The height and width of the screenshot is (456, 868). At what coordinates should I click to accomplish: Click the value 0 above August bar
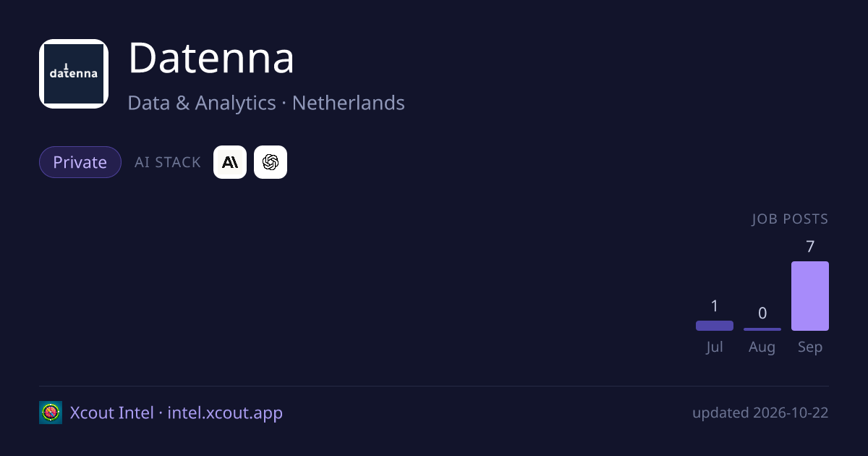click(x=762, y=313)
